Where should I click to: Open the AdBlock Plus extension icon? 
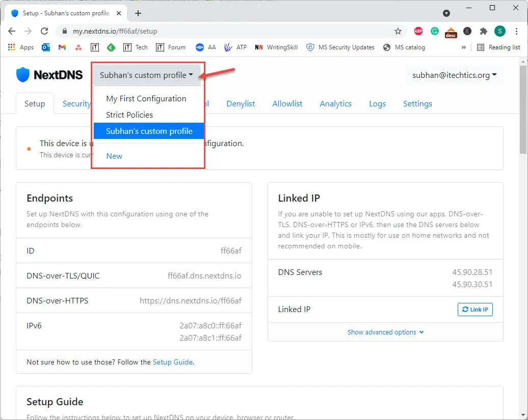point(418,31)
